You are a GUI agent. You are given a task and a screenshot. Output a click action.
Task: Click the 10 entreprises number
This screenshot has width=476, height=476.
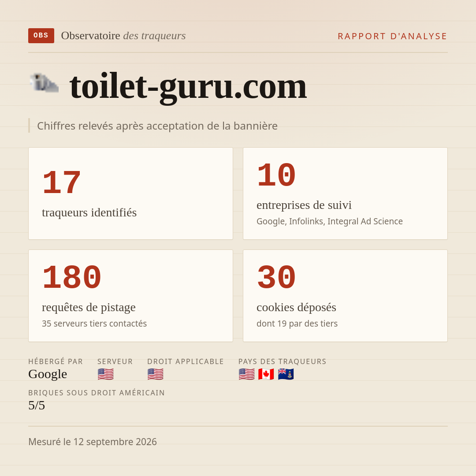(276, 175)
